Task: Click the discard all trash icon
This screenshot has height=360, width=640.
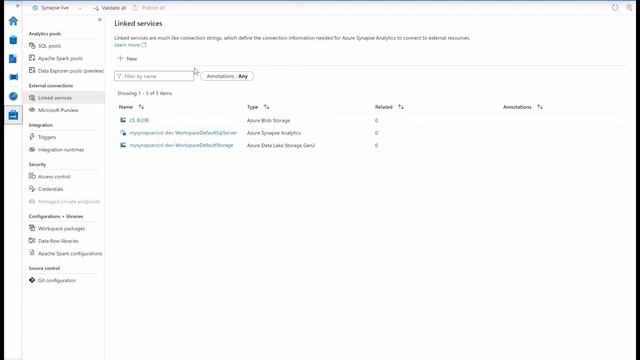Action: pos(629,7)
